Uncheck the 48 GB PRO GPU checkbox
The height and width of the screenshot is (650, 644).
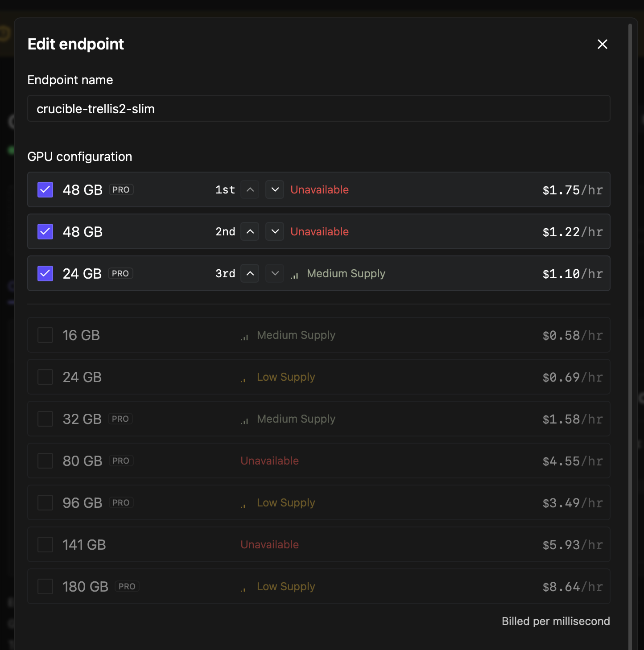pyautogui.click(x=45, y=189)
